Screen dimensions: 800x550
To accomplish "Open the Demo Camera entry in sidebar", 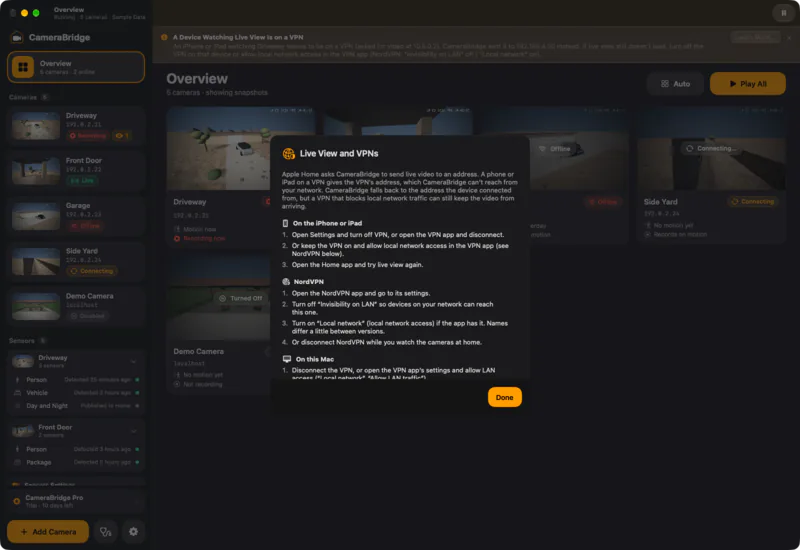I will (x=76, y=306).
